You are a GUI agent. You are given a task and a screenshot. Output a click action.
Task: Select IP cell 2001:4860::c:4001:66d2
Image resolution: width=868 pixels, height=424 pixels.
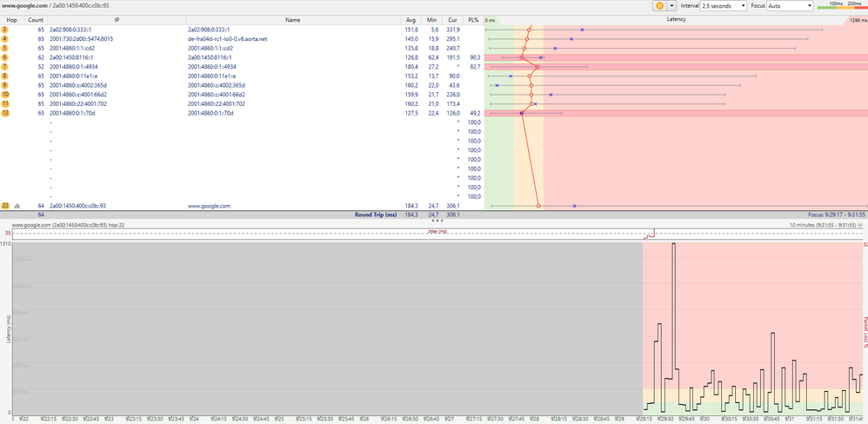tap(78, 95)
